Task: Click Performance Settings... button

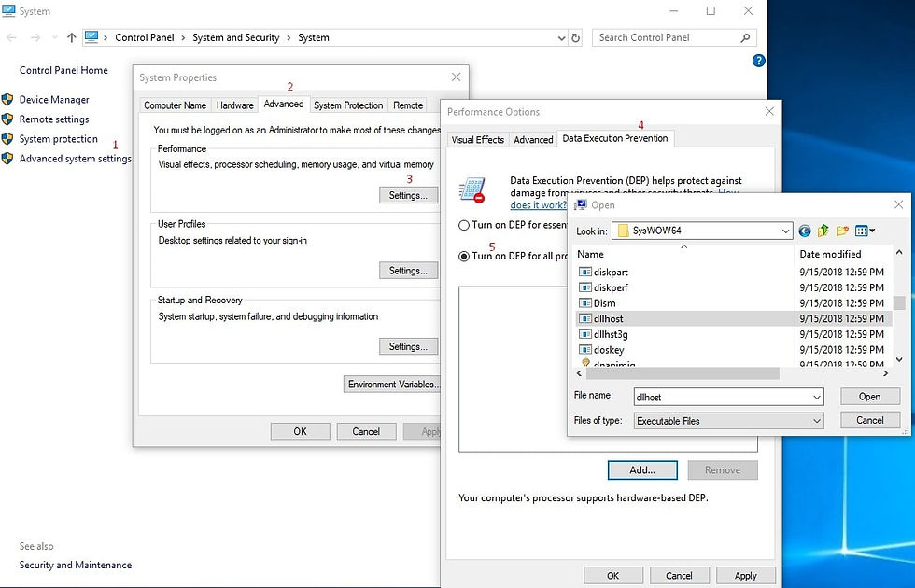Action: pos(409,195)
